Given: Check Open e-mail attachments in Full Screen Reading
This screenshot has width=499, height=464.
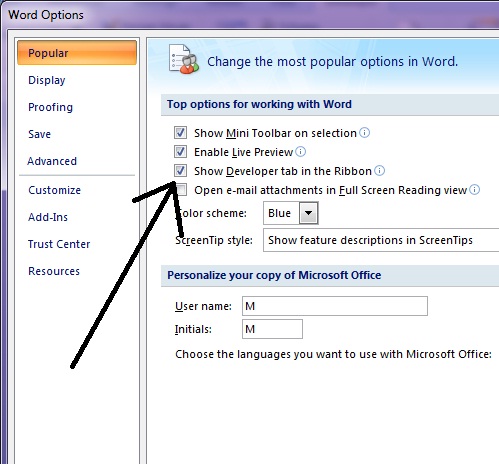Looking at the screenshot, I should click(x=181, y=190).
